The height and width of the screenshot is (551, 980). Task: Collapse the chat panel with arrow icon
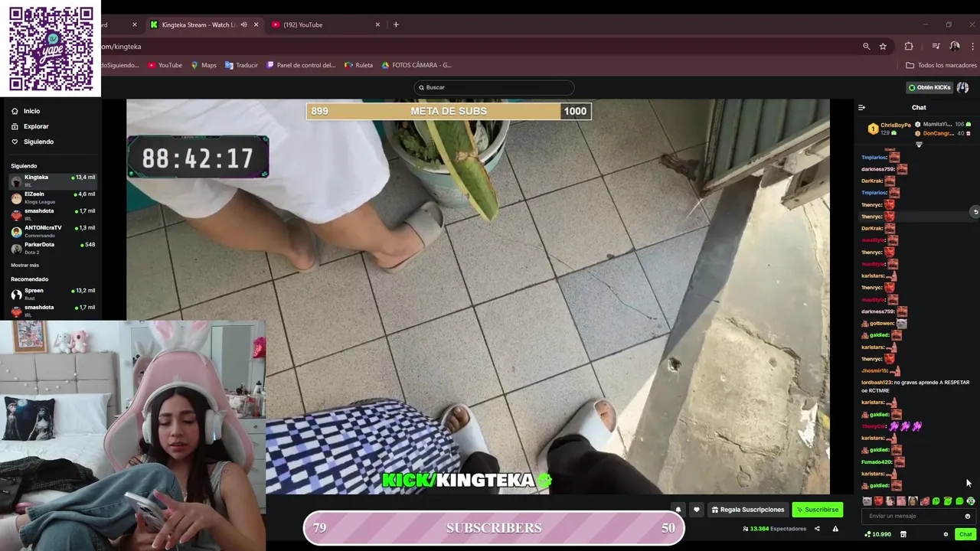coord(861,107)
